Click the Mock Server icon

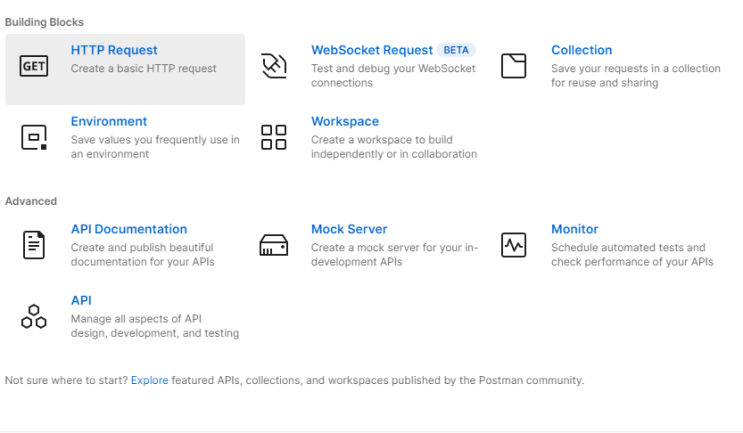click(x=274, y=245)
